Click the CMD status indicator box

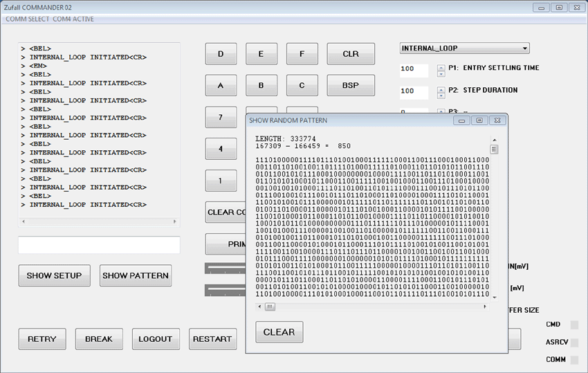coord(573,325)
